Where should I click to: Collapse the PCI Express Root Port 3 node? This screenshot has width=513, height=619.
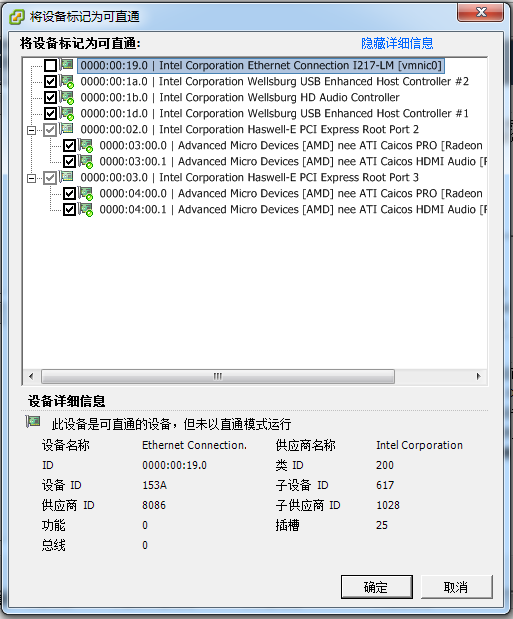point(31,178)
